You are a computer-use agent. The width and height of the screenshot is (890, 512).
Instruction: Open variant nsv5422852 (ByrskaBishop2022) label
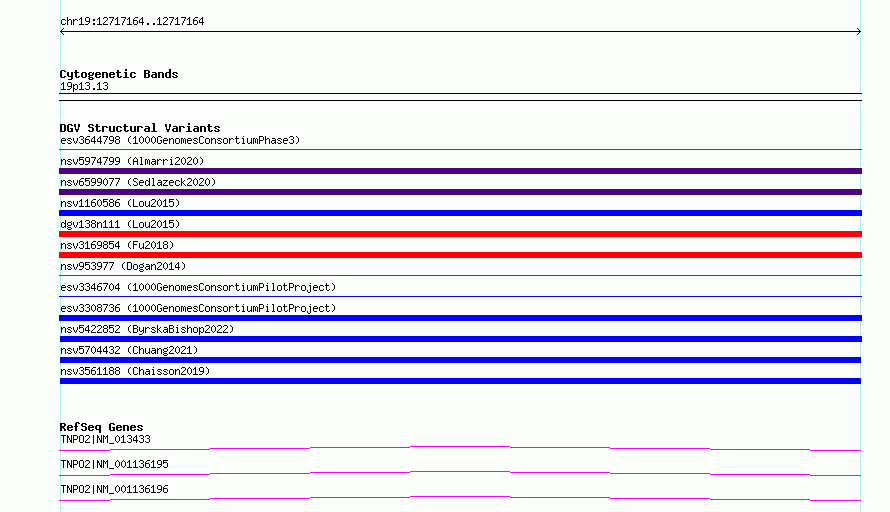pyautogui.click(x=147, y=329)
